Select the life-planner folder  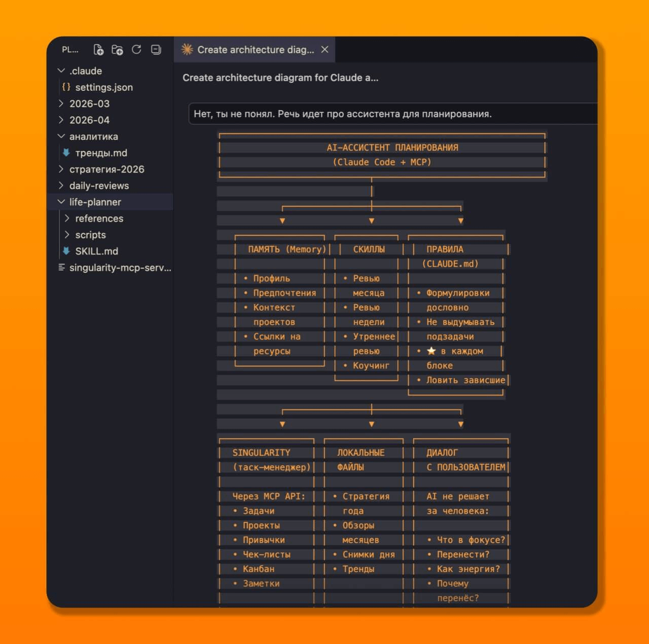95,202
